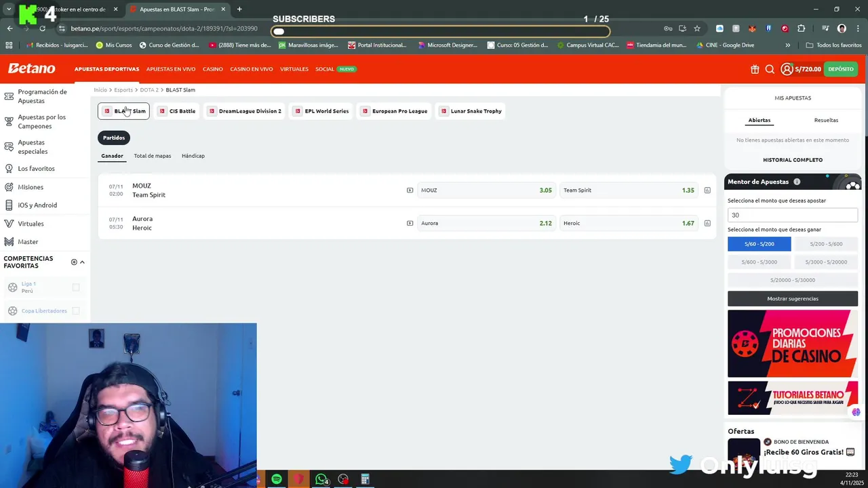
Task: Select the S/600 - S/3000 winnings range
Action: (x=759, y=262)
